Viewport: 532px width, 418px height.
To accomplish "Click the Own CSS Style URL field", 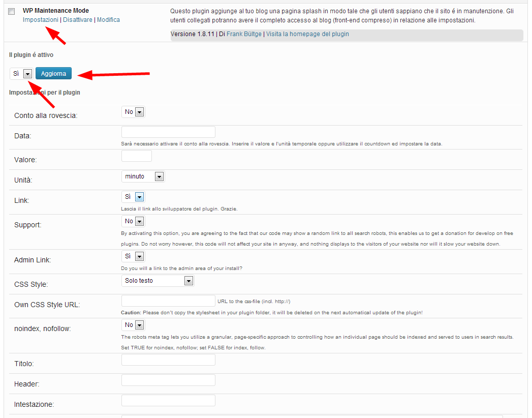I will point(168,301).
